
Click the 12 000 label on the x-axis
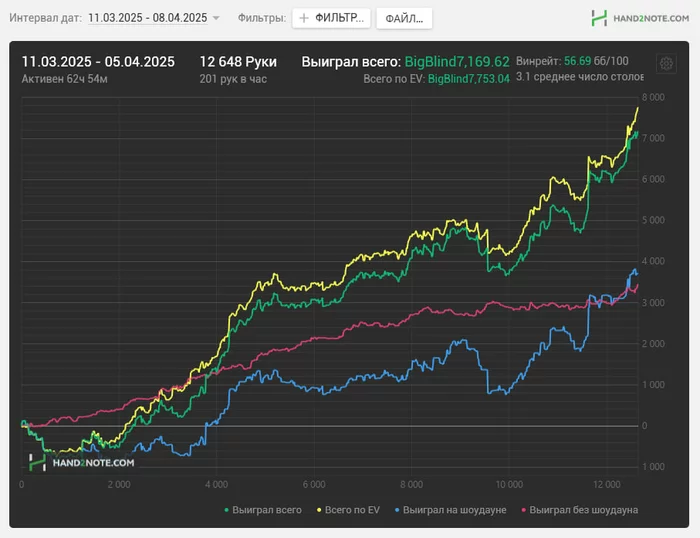point(607,484)
